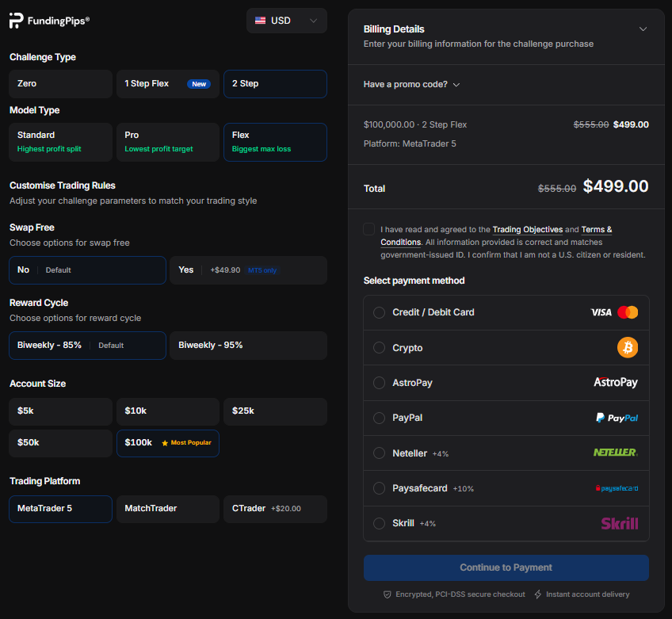Click the PayPal logo

click(x=617, y=418)
